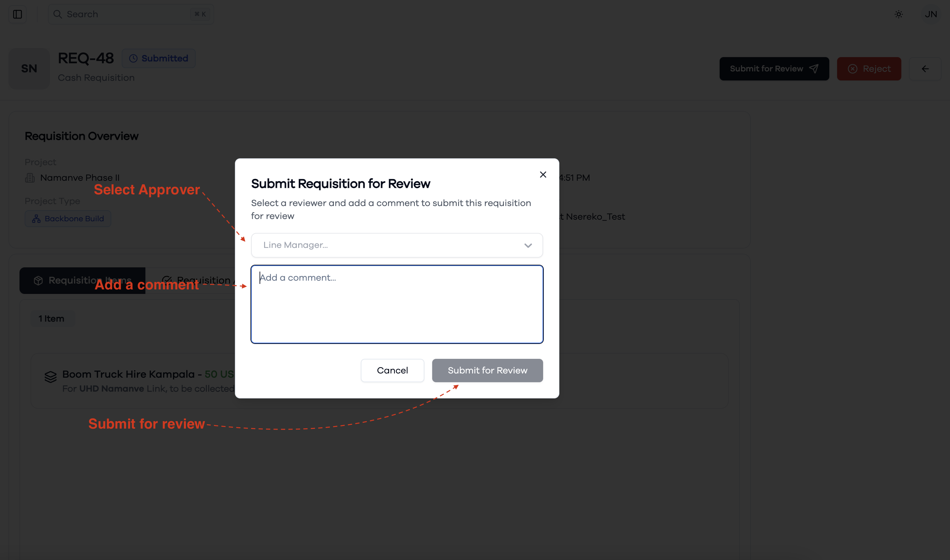Click the '1 Item' count label

coord(52,319)
